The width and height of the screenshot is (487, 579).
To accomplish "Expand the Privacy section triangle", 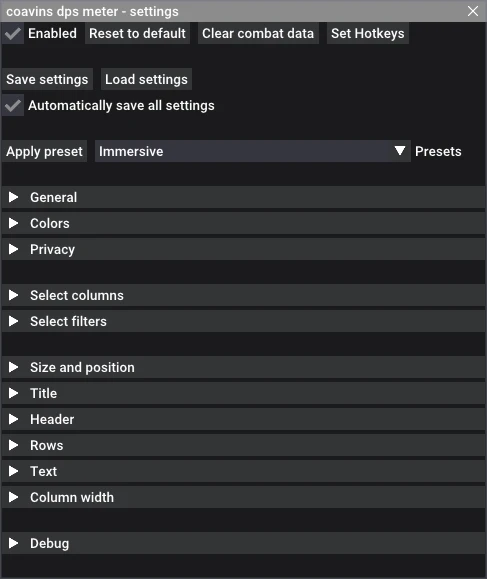I will tap(14, 249).
